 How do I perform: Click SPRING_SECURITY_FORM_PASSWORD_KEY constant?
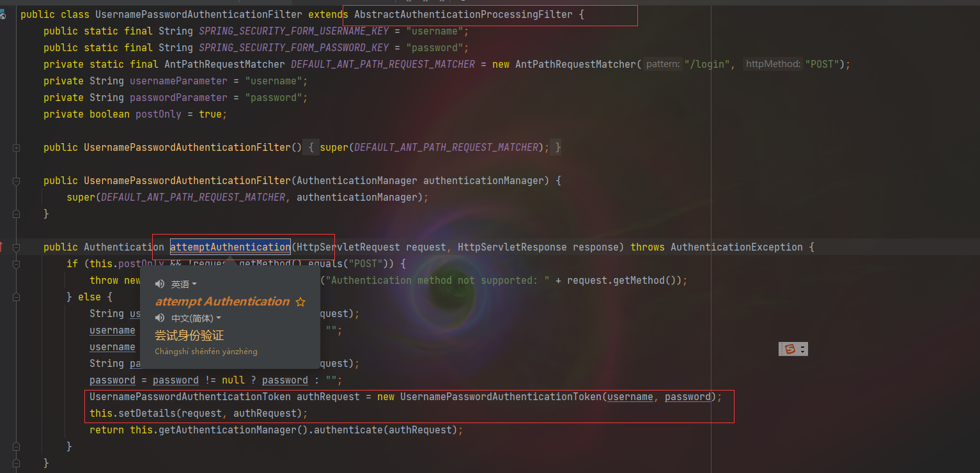click(x=293, y=48)
